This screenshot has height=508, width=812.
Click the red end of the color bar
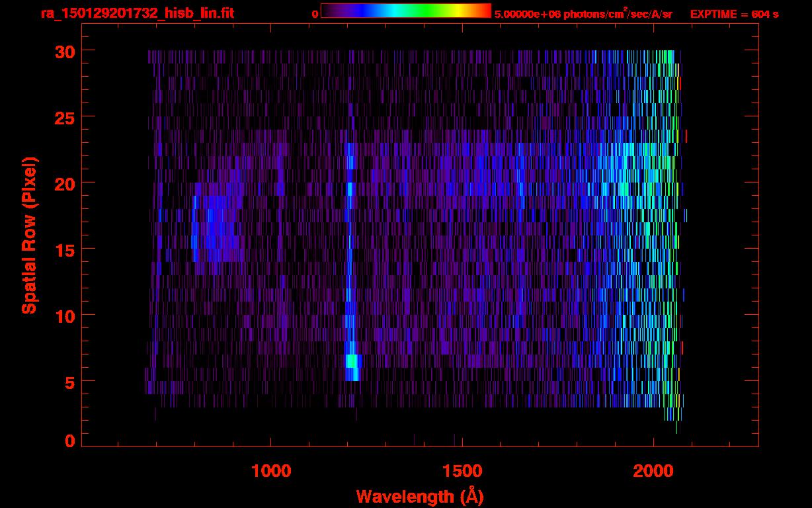coord(483,11)
